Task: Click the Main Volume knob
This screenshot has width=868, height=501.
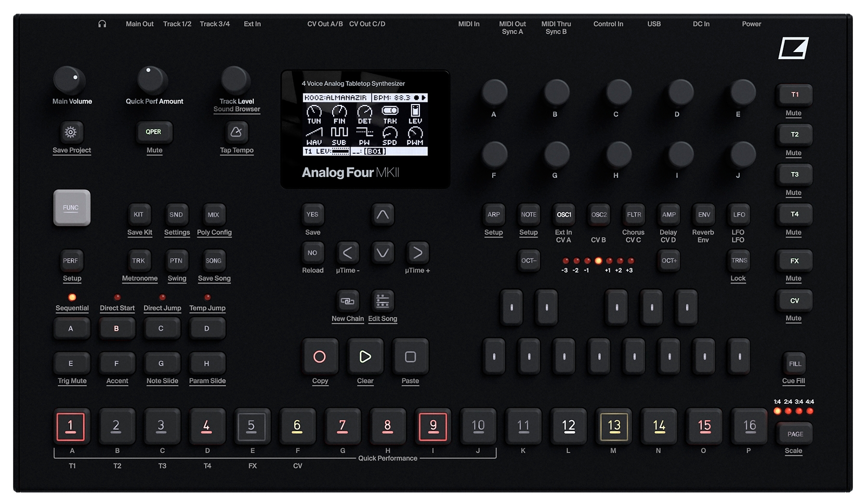Action: (x=69, y=80)
